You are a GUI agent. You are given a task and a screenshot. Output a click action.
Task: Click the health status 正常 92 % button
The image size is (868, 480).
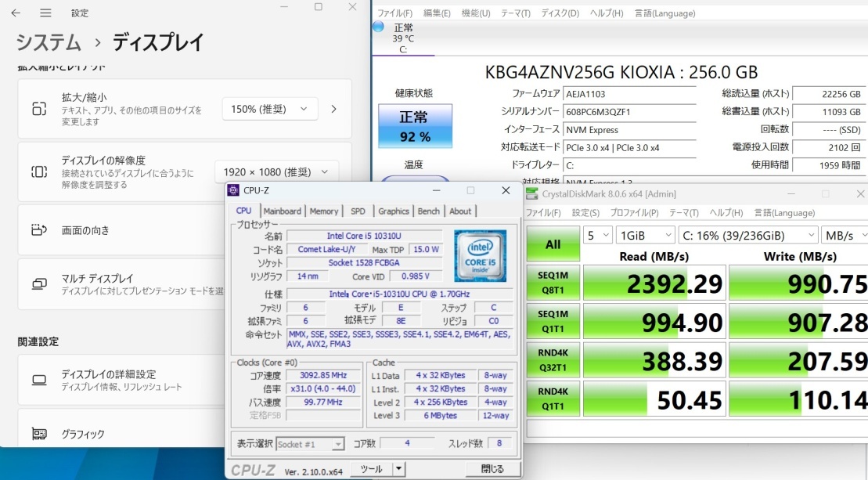pyautogui.click(x=415, y=126)
